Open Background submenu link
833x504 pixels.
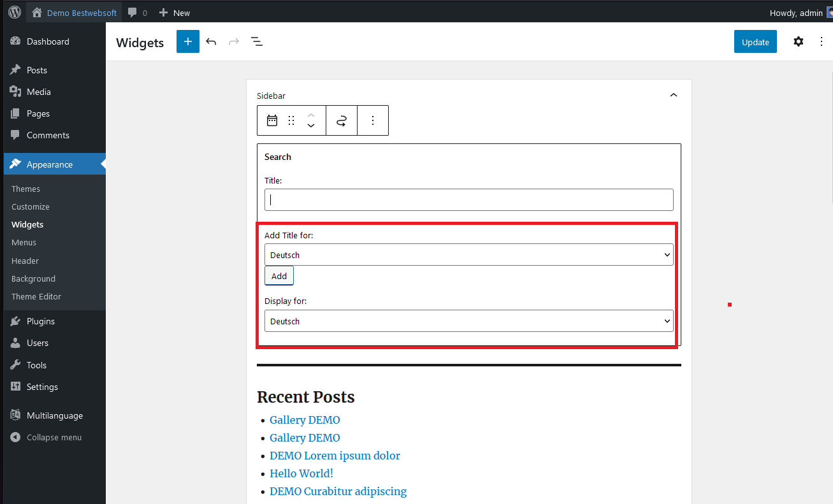[x=33, y=278]
